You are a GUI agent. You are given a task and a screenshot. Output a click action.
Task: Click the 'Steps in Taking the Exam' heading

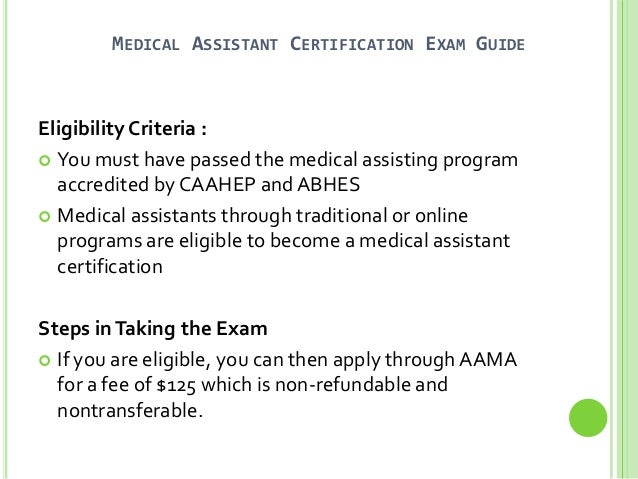coord(140,329)
